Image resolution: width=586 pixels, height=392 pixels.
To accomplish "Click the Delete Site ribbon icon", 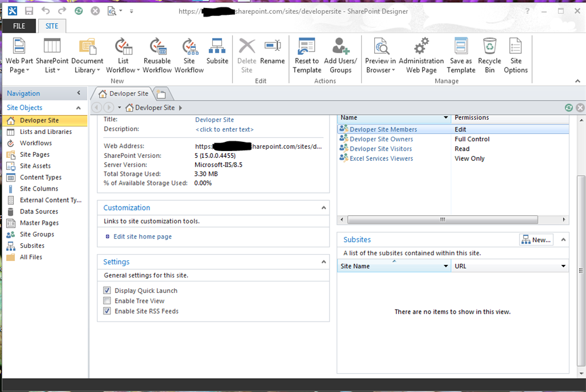I will coord(247,56).
